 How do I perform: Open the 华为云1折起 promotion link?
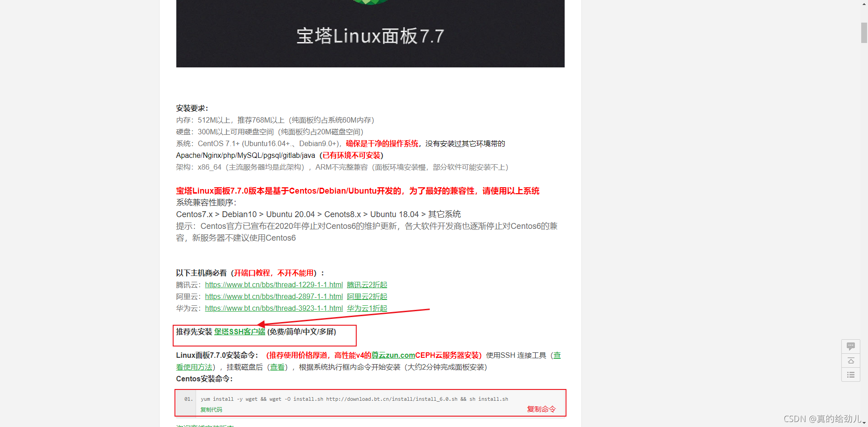367,308
